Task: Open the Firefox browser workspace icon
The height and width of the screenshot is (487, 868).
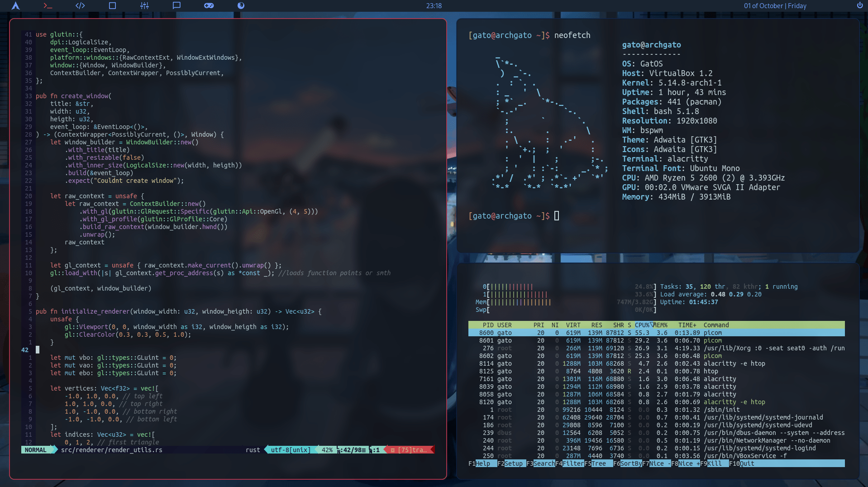Action: click(x=241, y=6)
